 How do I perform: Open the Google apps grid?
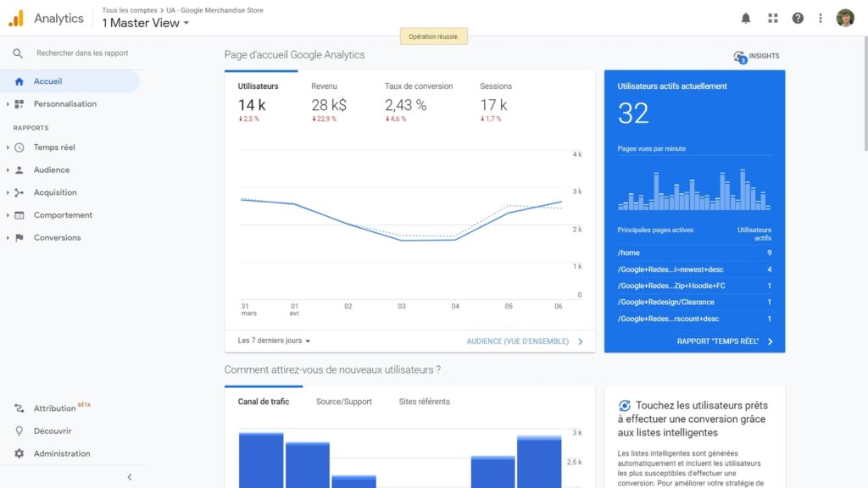(x=772, y=17)
